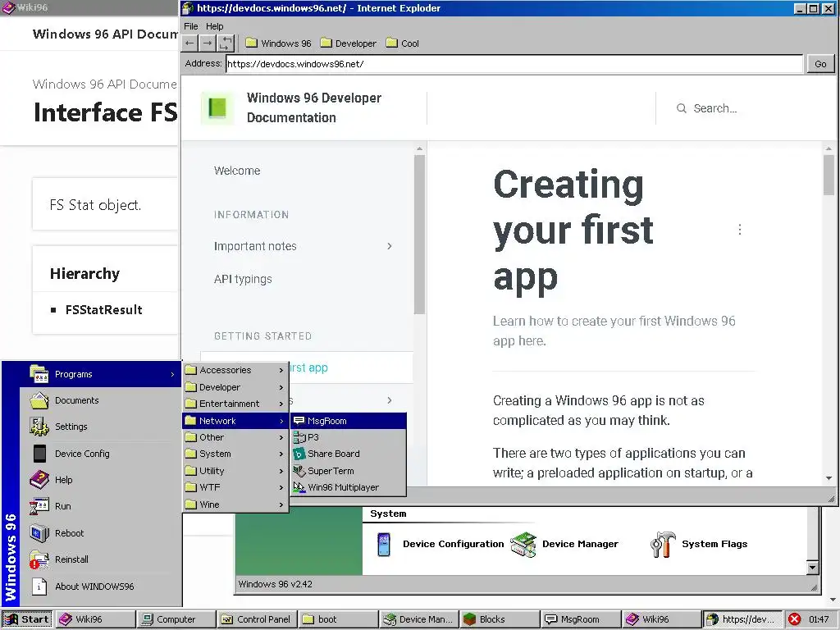Click the Control Panel scroll down arrow

[x=812, y=568]
